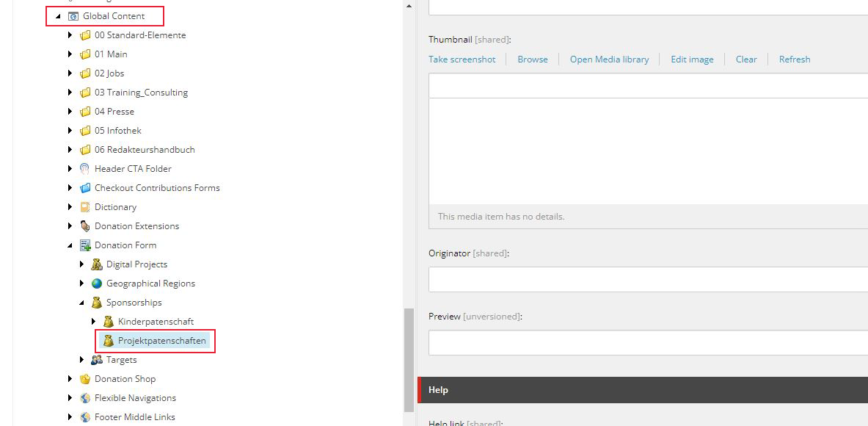
Task: Click the 02 Jobs folder icon
Action: 84,73
